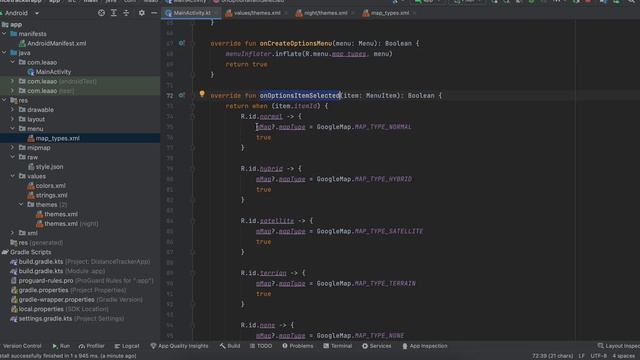Open the Problems tool window

298,346
